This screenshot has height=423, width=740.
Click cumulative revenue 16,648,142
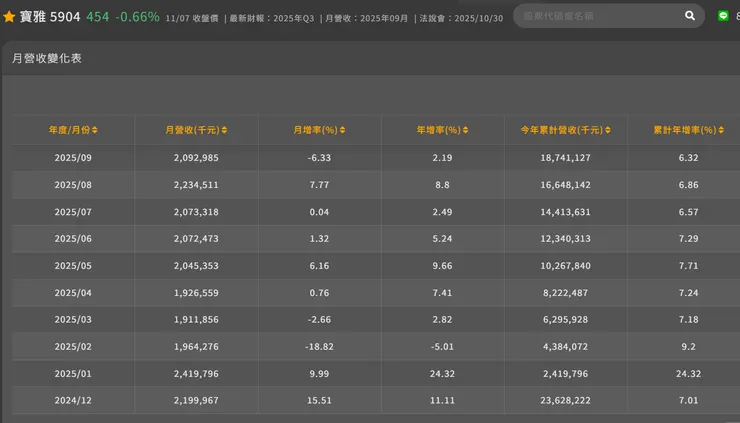(565, 185)
